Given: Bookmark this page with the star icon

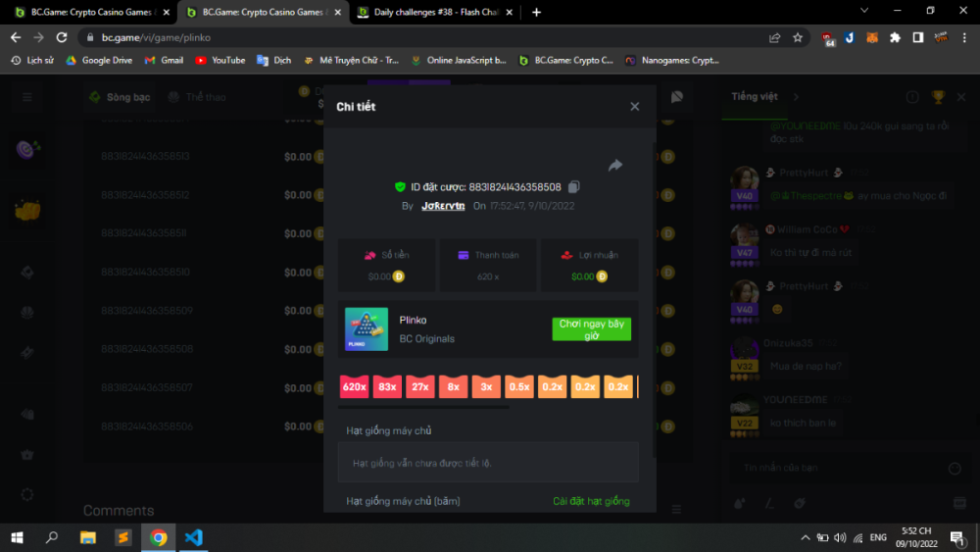Looking at the screenshot, I should 798,37.
